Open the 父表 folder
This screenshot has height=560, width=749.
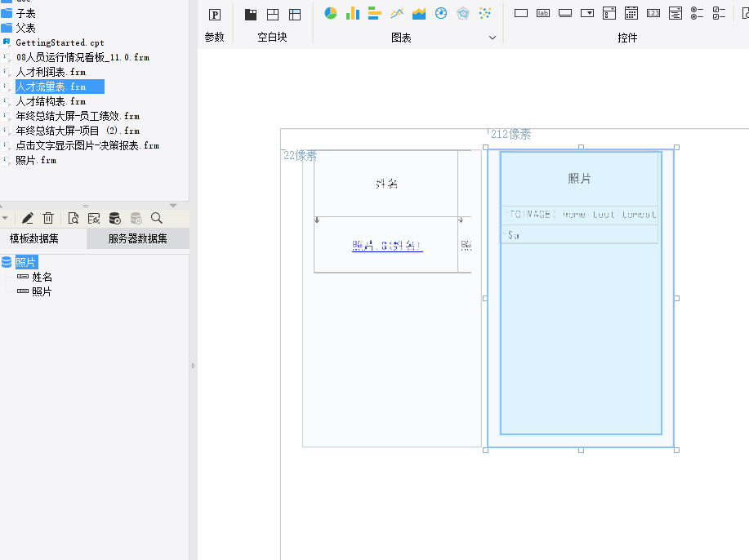coord(26,29)
